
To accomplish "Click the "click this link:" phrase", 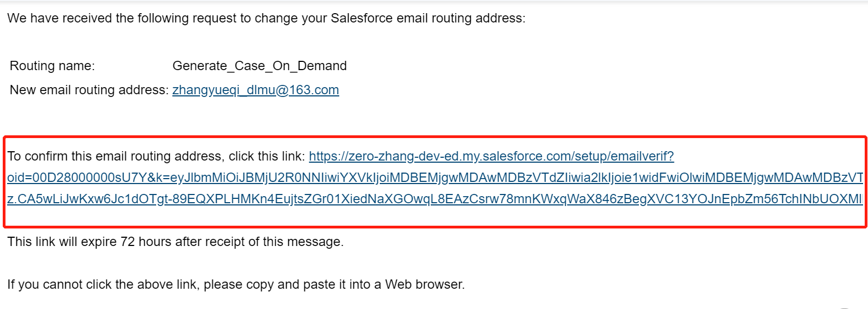I will 266,156.
